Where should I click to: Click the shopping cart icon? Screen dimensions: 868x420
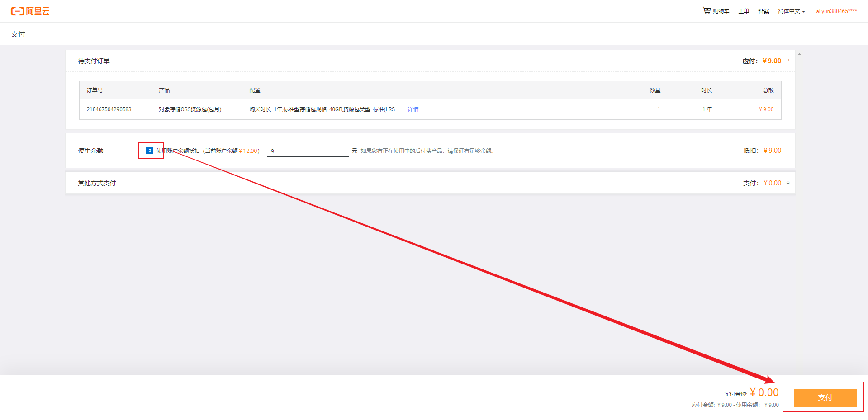point(706,10)
